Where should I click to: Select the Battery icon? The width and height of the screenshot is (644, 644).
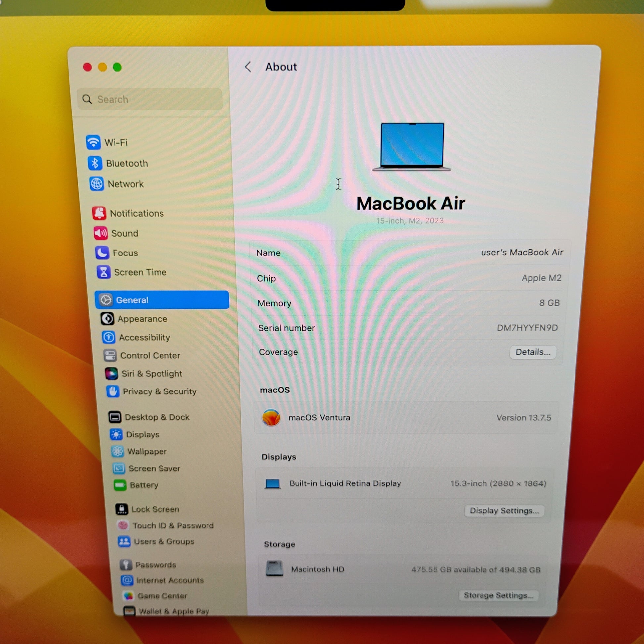tap(120, 485)
